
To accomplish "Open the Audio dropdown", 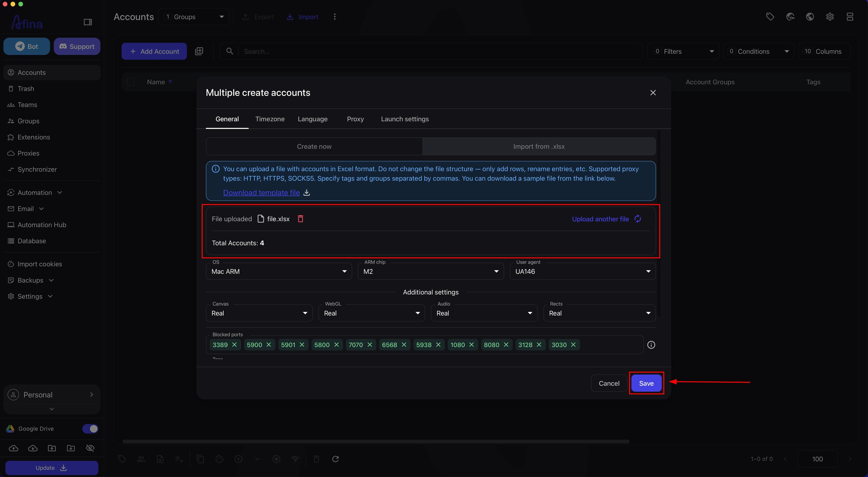I will (x=484, y=313).
